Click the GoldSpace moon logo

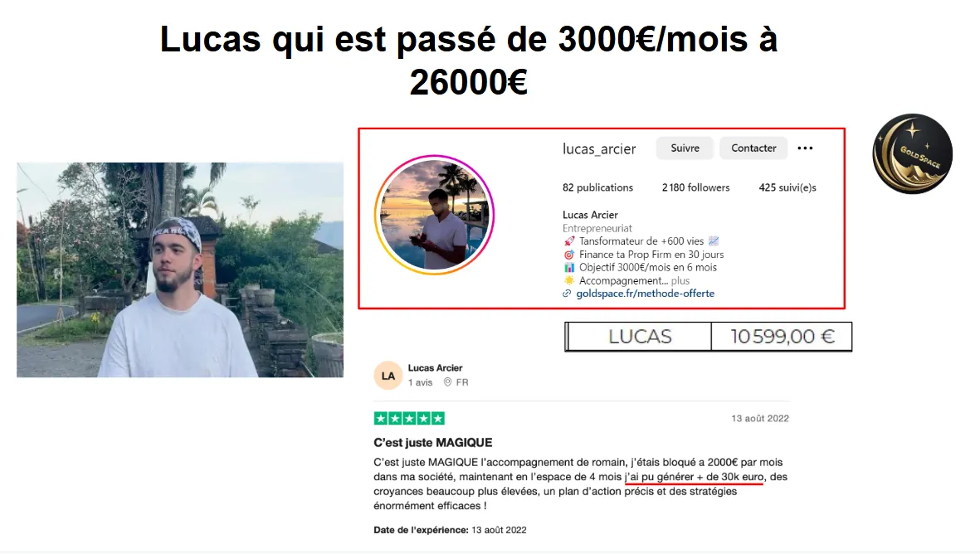tap(912, 153)
